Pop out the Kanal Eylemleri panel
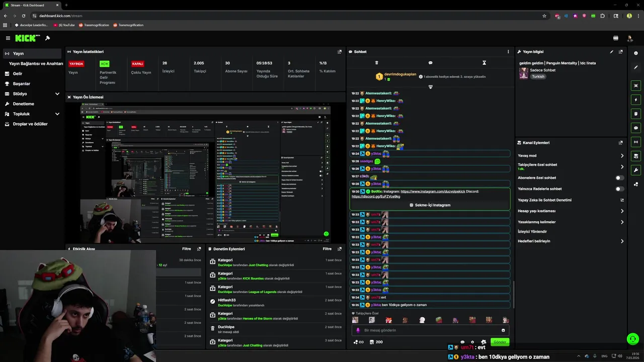Screen dimensions: 644x362 621,143
